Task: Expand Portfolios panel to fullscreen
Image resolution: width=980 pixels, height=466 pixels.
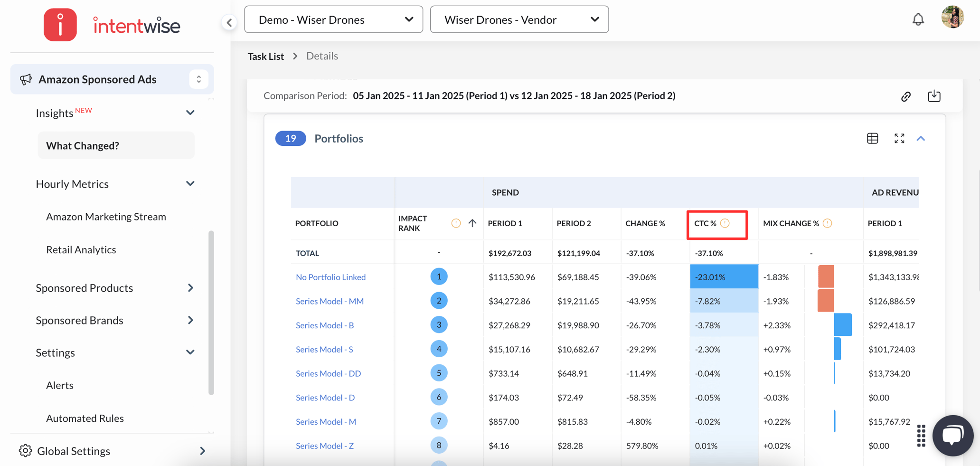Action: pyautogui.click(x=899, y=138)
